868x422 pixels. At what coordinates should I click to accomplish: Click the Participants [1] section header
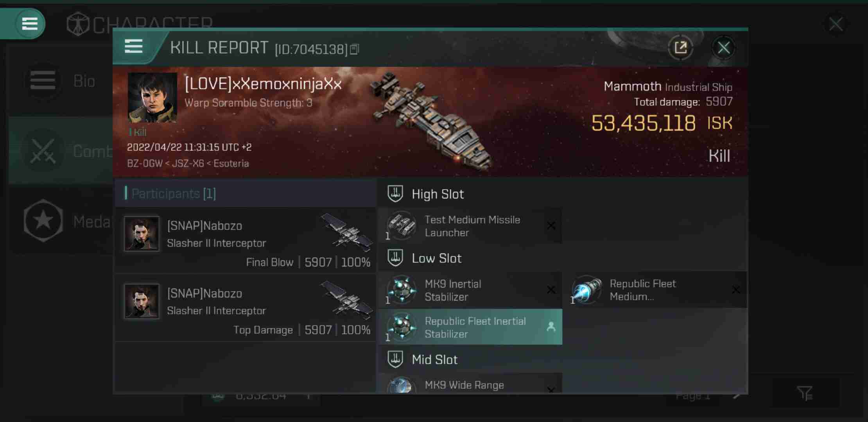point(173,193)
